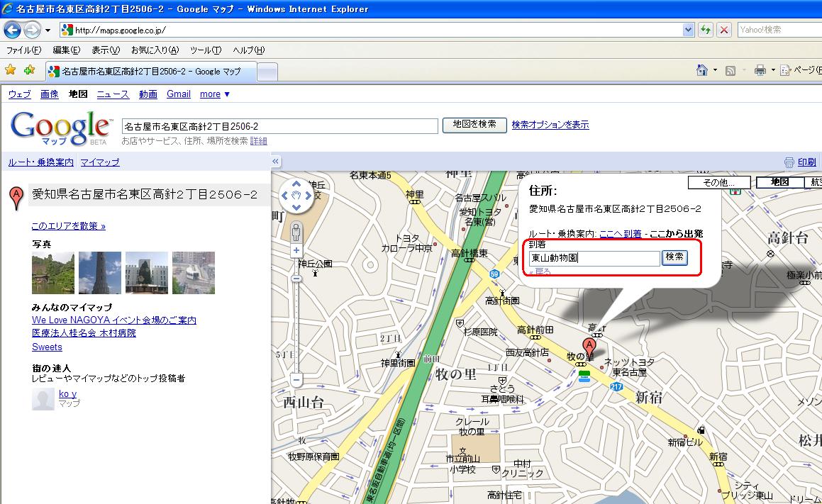The height and width of the screenshot is (504, 822).
Task: Click the 到着 destination field in balloon
Action: pyautogui.click(x=594, y=258)
